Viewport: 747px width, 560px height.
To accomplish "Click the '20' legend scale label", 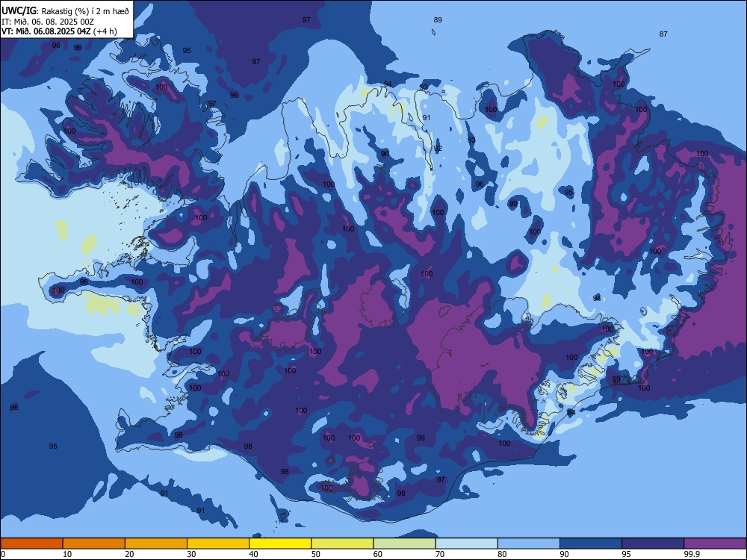I will 129,554.
